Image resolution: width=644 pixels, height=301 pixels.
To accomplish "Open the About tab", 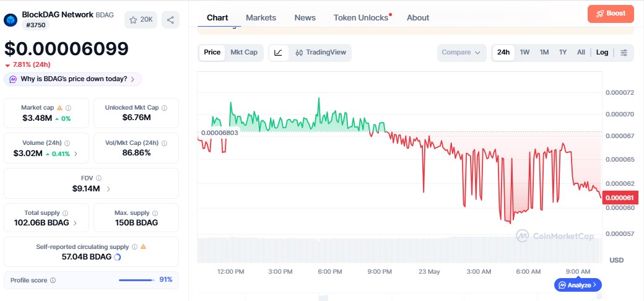I will coord(418,18).
